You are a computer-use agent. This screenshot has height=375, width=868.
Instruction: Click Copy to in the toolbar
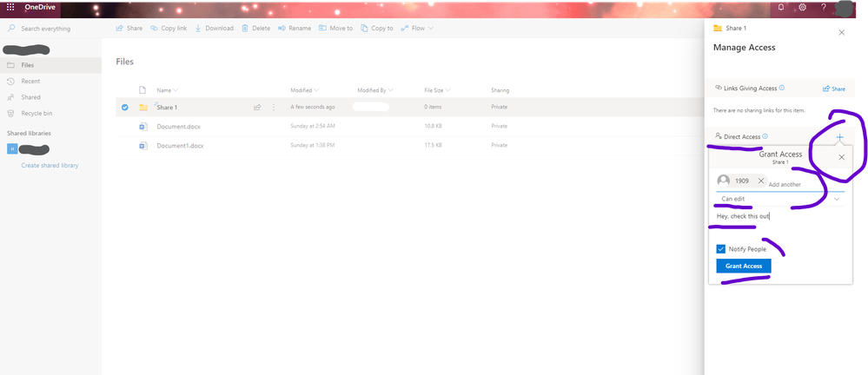click(x=377, y=28)
